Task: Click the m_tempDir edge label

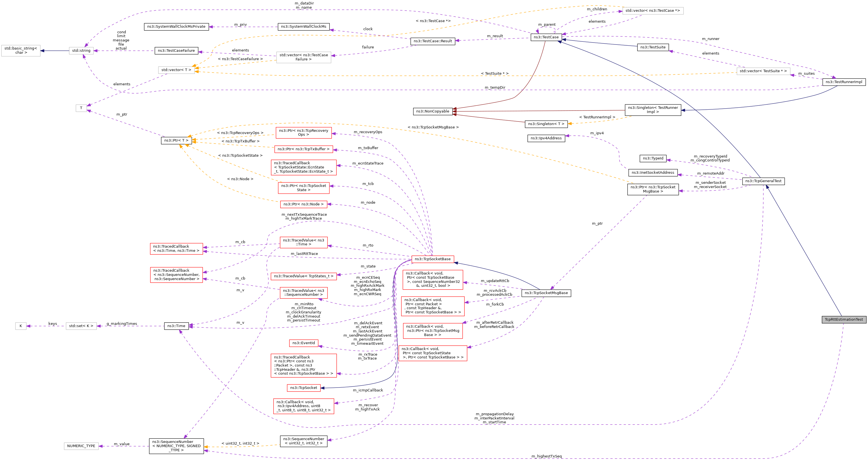Action: pos(495,88)
